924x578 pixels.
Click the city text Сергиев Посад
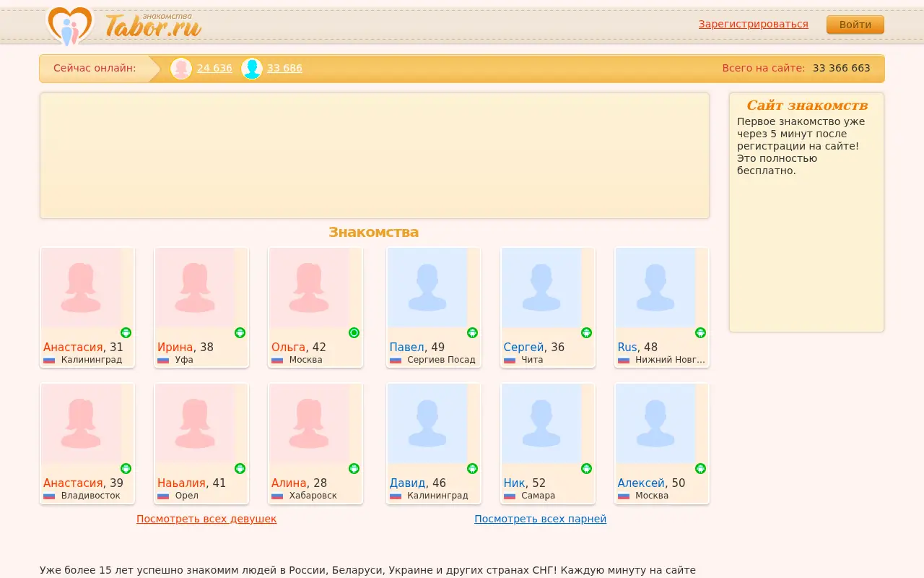coord(441,360)
